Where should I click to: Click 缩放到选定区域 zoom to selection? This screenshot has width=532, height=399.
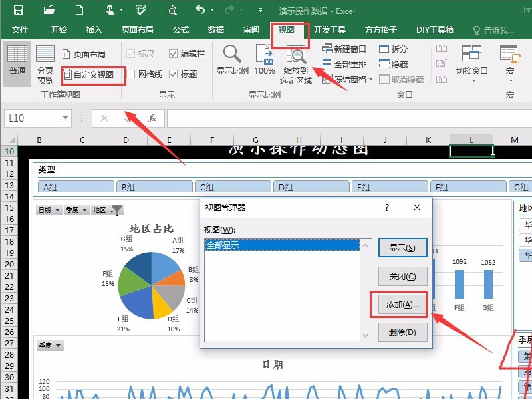[x=296, y=65]
